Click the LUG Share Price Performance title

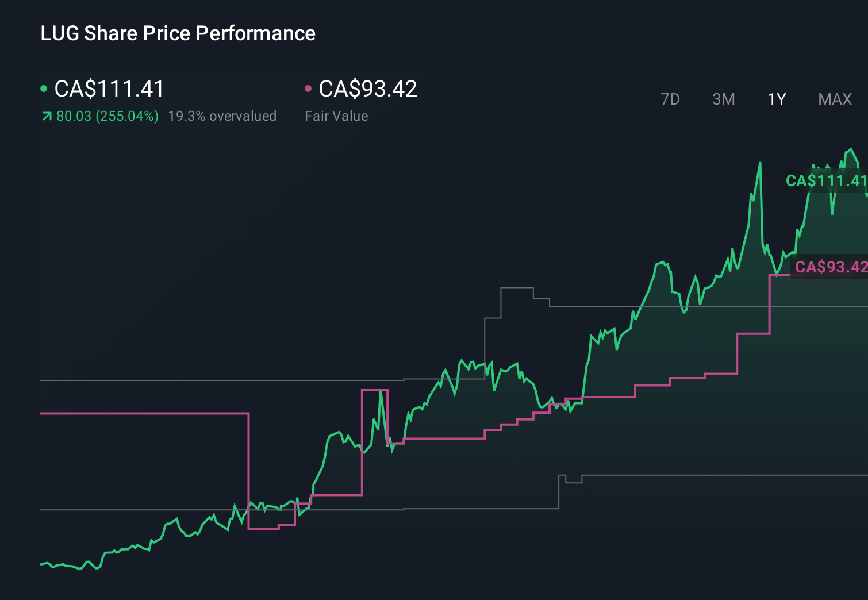pyautogui.click(x=178, y=33)
